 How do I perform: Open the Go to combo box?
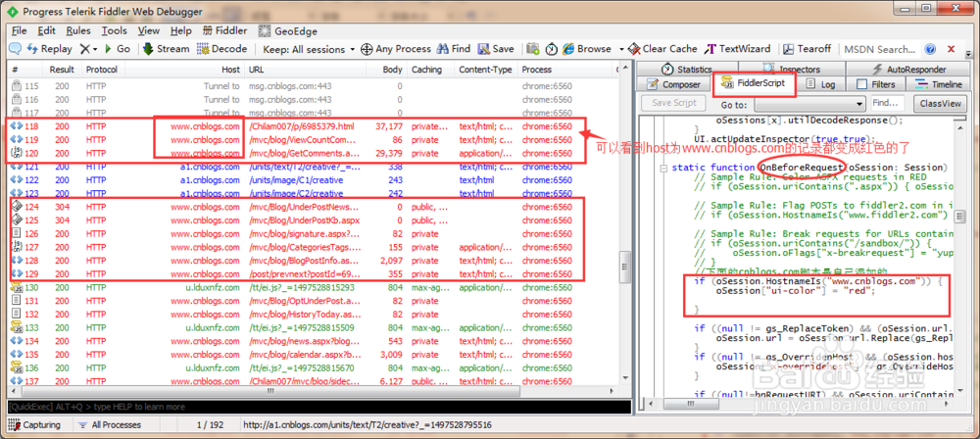click(x=810, y=104)
